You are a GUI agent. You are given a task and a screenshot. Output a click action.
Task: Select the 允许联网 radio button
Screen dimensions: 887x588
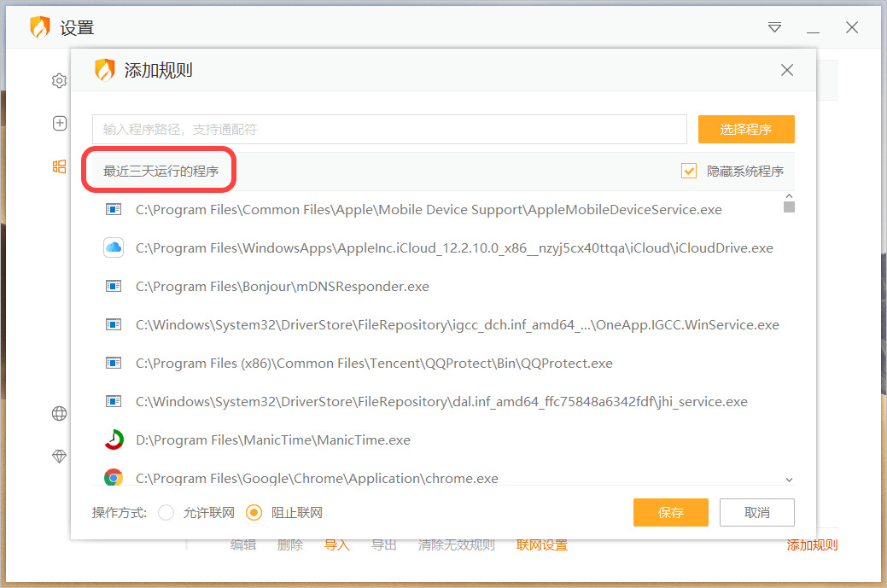pyautogui.click(x=166, y=513)
